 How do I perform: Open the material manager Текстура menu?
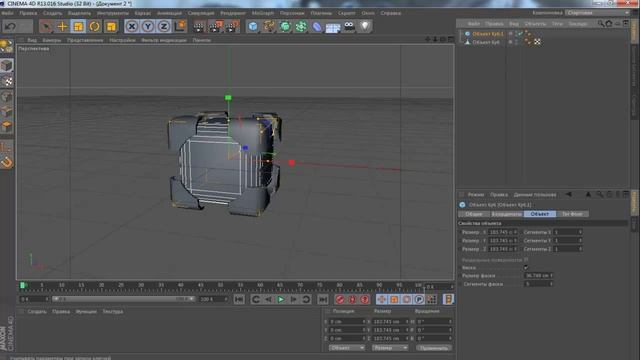click(113, 311)
